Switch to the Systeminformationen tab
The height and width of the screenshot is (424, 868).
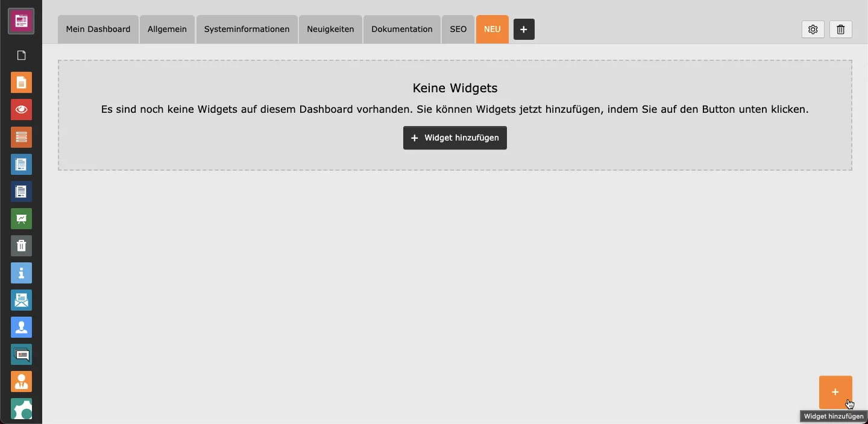[x=246, y=29]
